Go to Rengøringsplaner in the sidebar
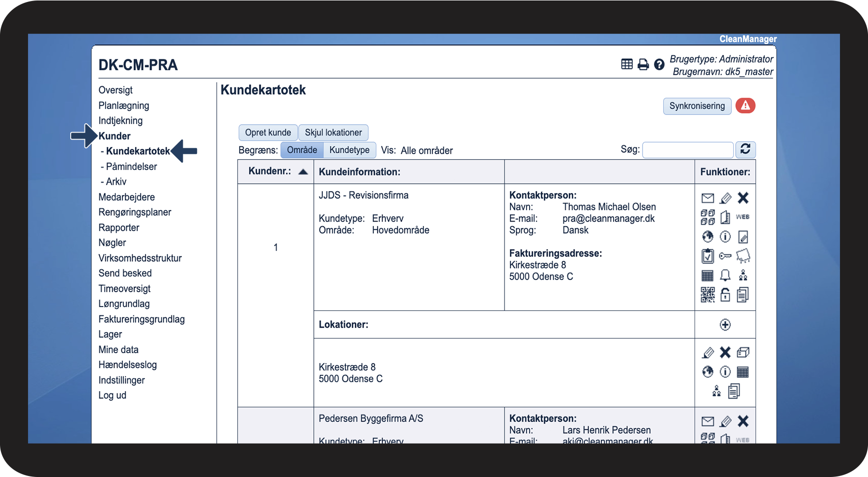The height and width of the screenshot is (477, 868). (135, 212)
